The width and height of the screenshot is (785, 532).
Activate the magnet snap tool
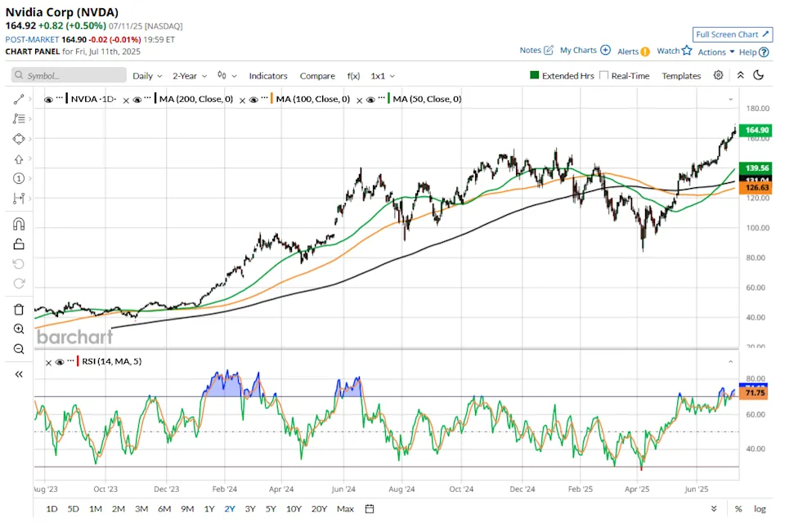[x=18, y=224]
